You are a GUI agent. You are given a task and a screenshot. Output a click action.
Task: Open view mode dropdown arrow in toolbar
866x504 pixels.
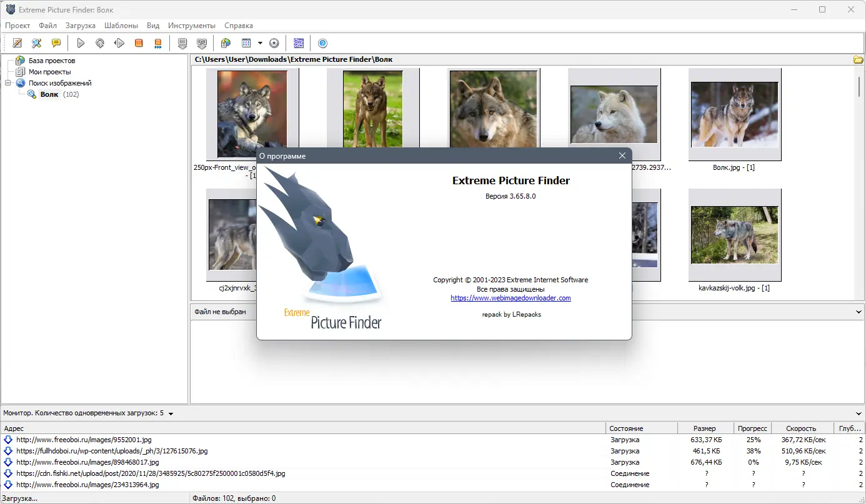260,43
